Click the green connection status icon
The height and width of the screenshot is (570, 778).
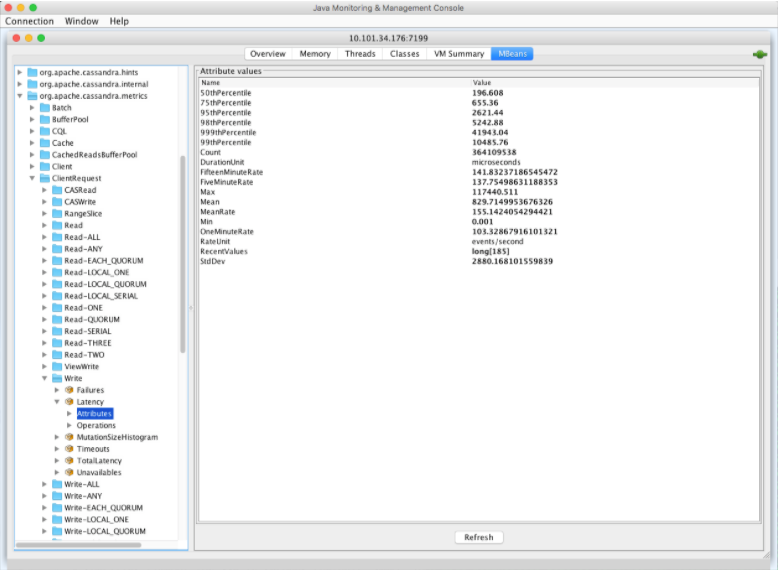coord(760,54)
